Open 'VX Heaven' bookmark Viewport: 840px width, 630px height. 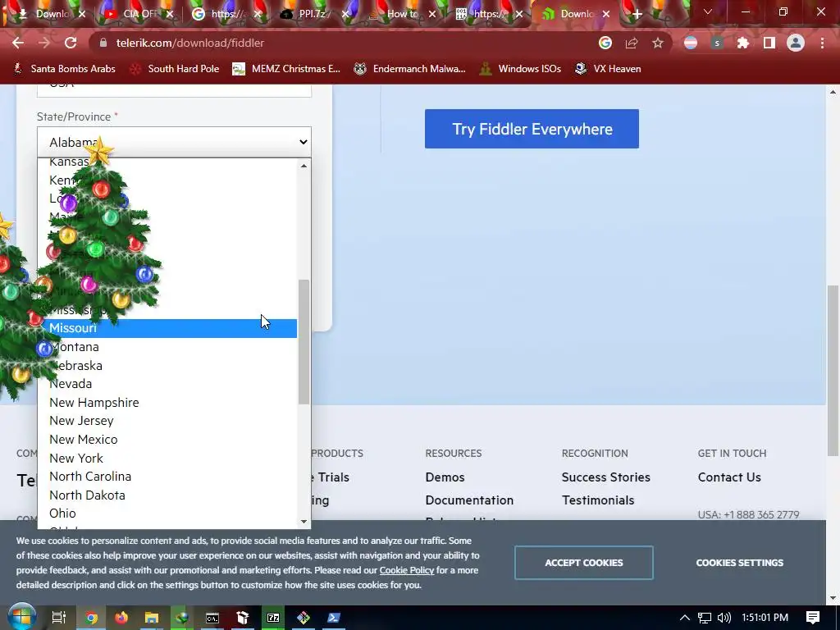point(608,69)
